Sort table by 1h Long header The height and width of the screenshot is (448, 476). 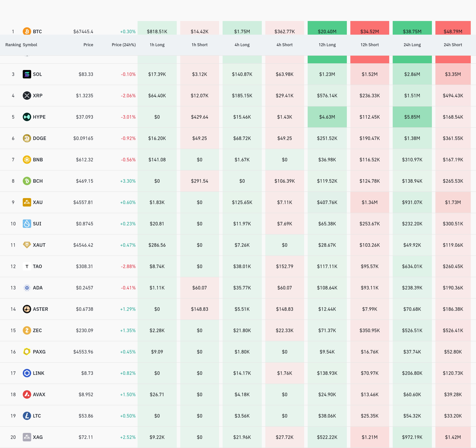[157, 45]
